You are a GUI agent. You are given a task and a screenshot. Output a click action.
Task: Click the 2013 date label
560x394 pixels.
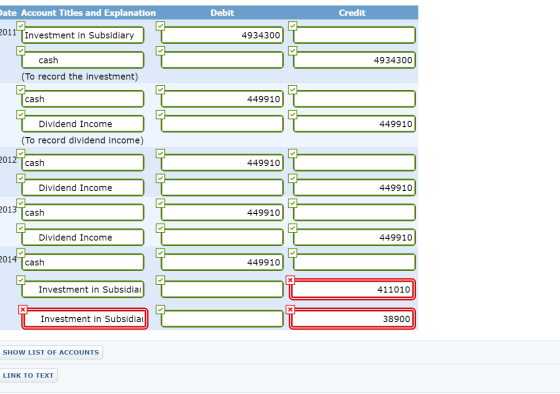click(8, 209)
